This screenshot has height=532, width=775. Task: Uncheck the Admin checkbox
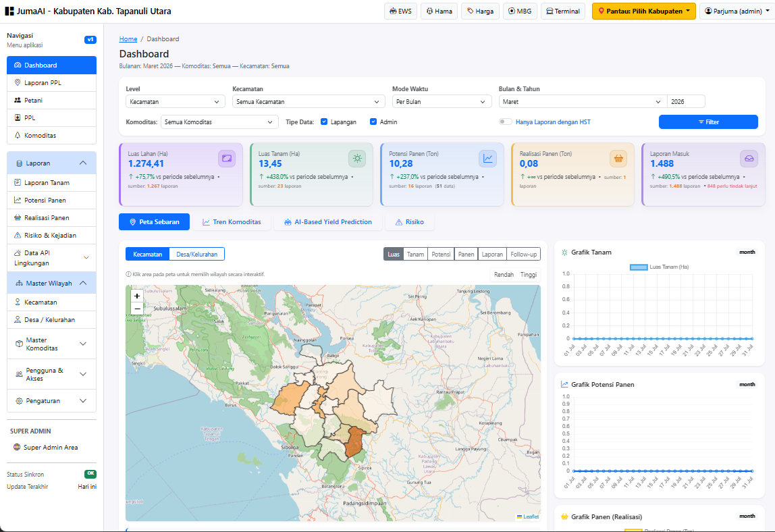pyautogui.click(x=373, y=122)
